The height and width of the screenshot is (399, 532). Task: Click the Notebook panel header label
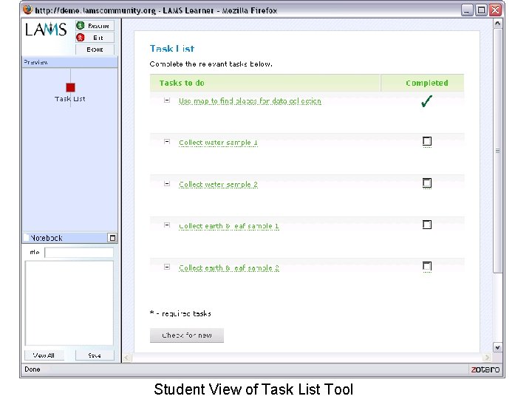pos(47,238)
